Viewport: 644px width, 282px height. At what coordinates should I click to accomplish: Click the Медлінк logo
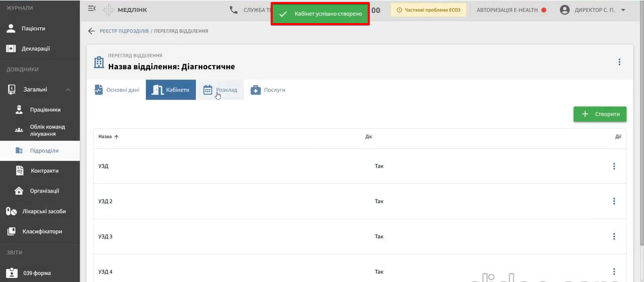click(124, 10)
